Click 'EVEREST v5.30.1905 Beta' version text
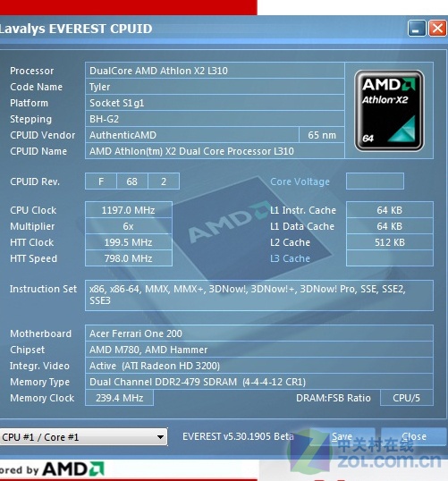 coord(238,436)
